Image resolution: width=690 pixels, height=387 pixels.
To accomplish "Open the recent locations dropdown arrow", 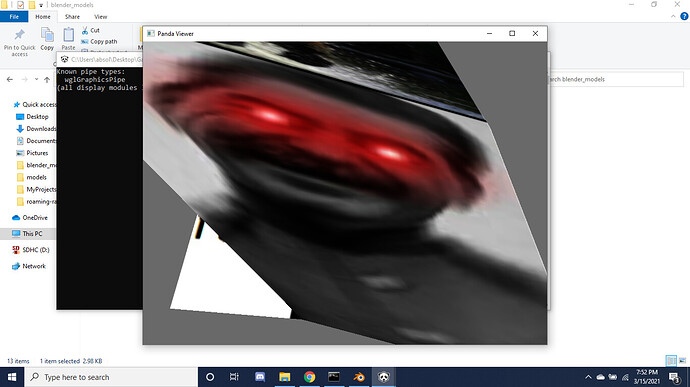I will pos(36,80).
